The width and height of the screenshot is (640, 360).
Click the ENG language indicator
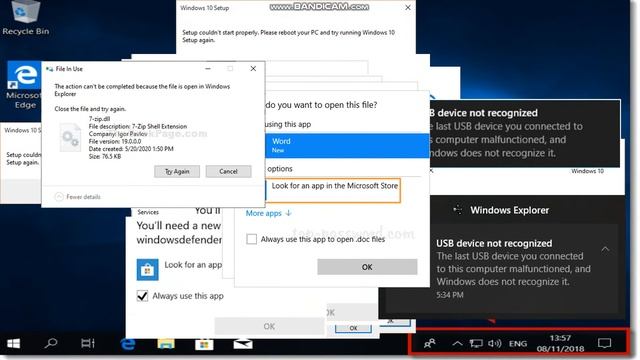point(518,344)
